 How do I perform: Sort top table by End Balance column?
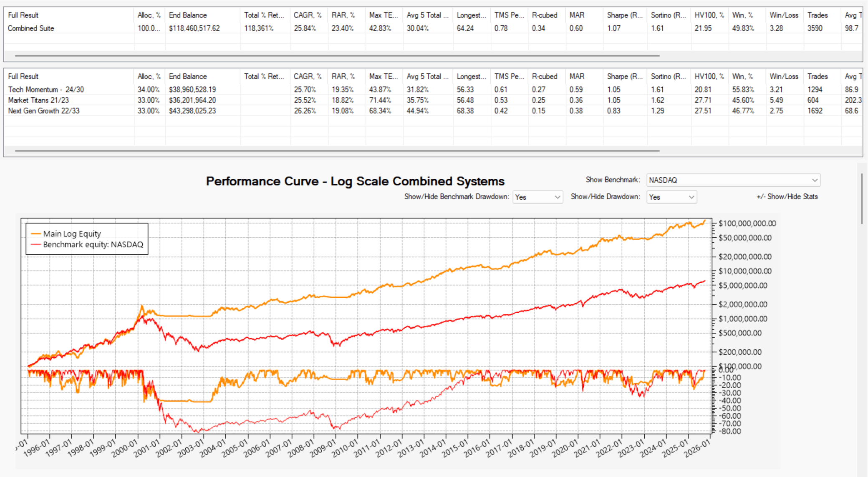188,15
